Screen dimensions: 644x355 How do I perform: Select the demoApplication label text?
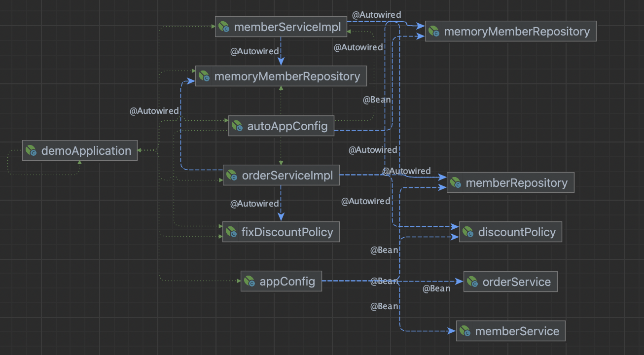point(86,151)
